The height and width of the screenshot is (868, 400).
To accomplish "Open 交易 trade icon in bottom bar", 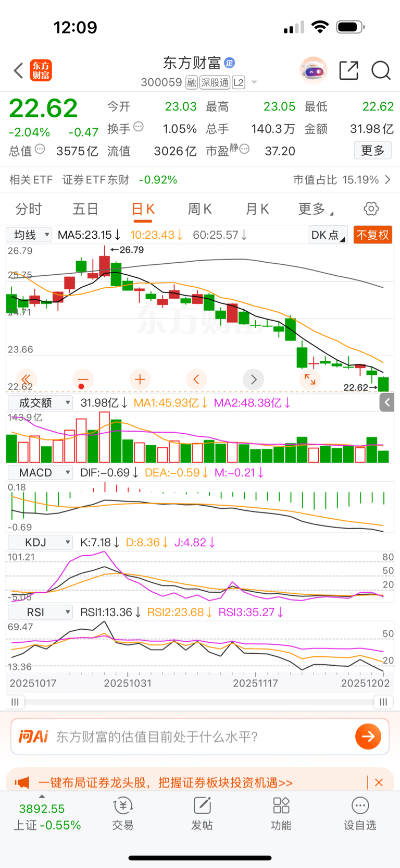I will 123,806.
